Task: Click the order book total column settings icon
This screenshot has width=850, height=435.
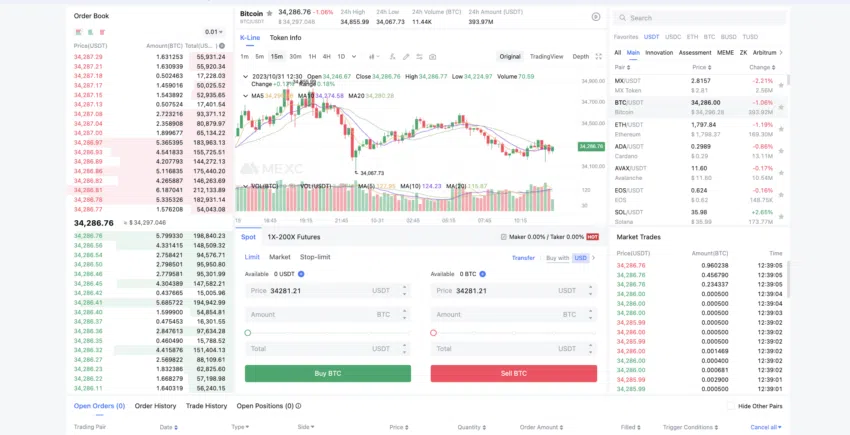Action: 222,46
